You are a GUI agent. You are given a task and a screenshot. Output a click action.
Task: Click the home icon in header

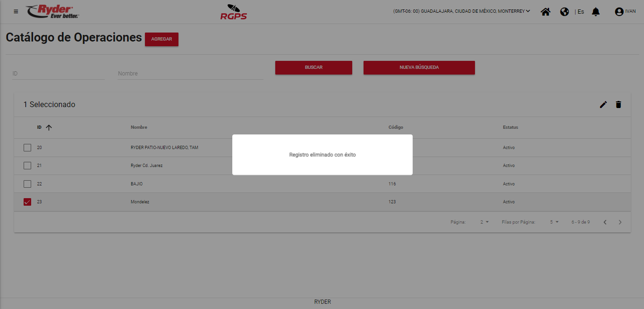[x=545, y=12]
